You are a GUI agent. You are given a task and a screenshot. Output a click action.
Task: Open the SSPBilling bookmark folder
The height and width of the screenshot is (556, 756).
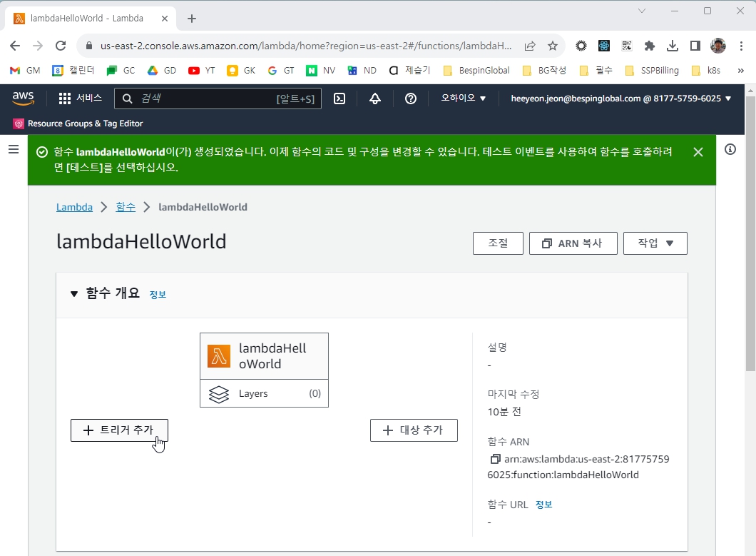652,71
